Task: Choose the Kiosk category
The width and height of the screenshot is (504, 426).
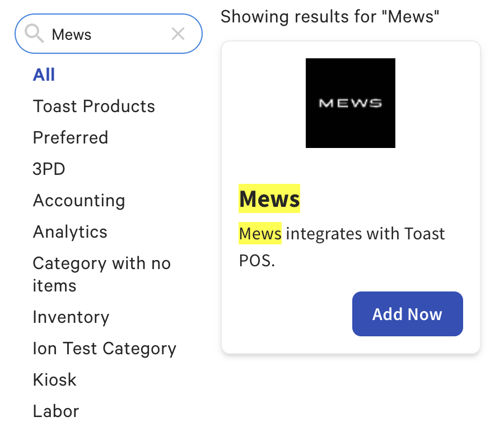Action: pyautogui.click(x=55, y=380)
